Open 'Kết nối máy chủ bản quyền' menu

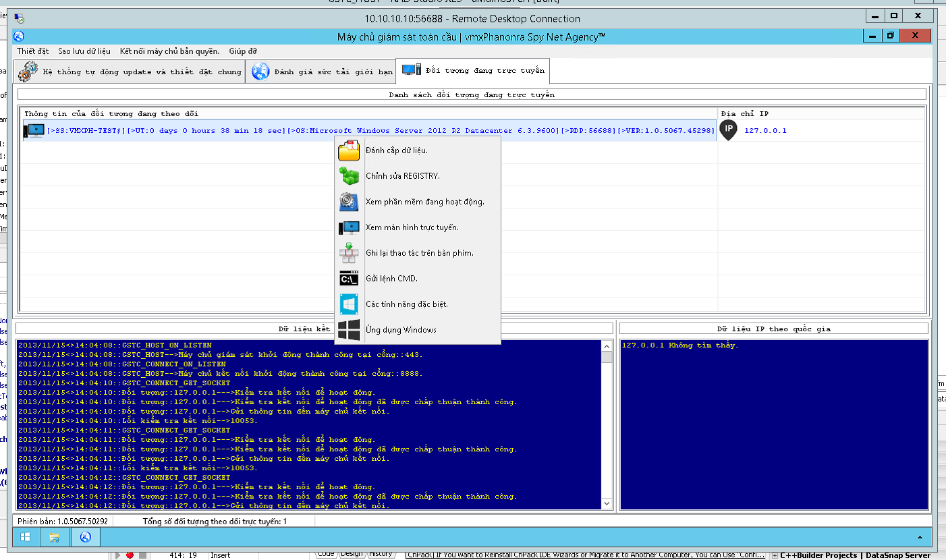point(170,51)
